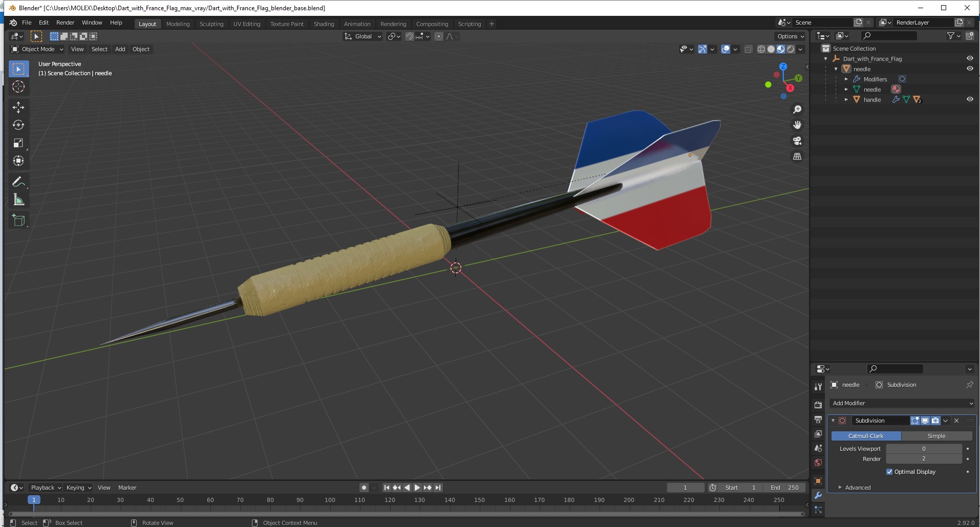Viewport: 980px width, 527px height.
Task: Hide the Dart_with_France_Flag collection
Action: point(970,58)
